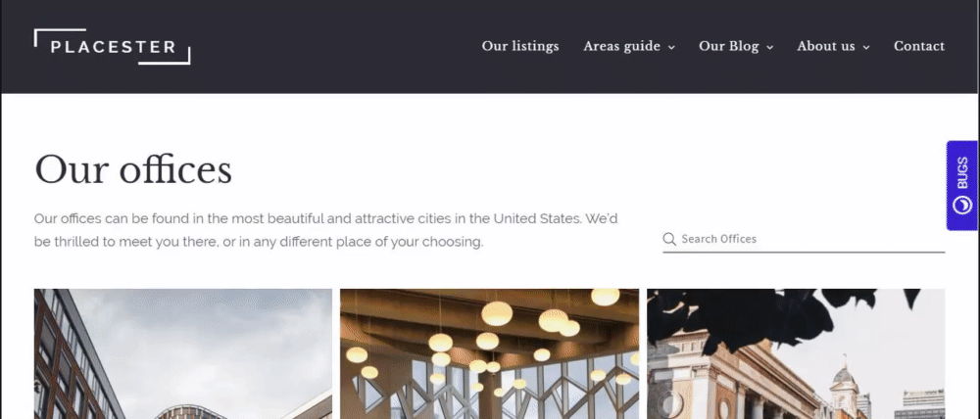
Task: Expand the Areas guide chevron arrow
Action: 671,47
